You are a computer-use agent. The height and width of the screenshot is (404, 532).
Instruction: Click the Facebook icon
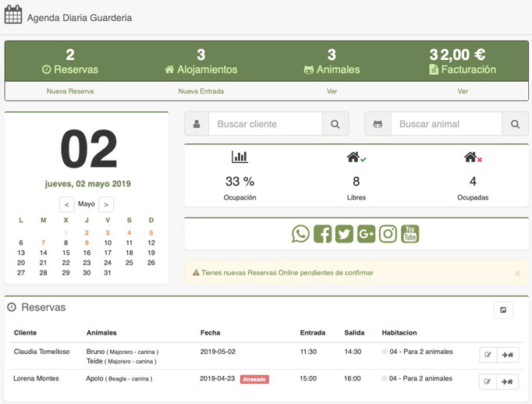tap(322, 234)
